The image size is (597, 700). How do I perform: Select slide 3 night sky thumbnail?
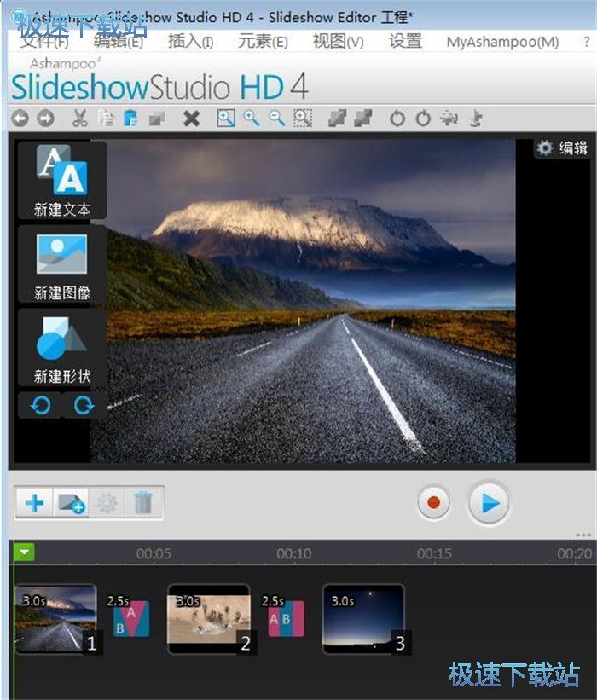[x=362, y=618]
